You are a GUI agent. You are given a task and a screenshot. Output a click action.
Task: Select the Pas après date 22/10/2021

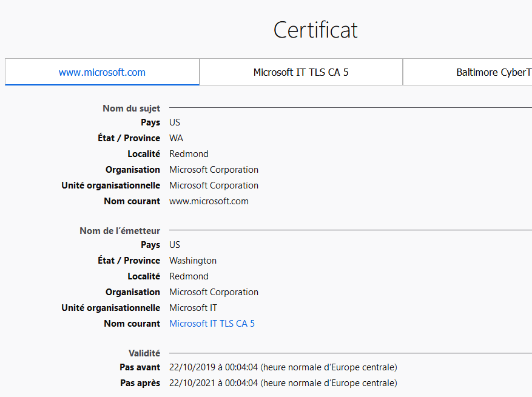coord(283,383)
